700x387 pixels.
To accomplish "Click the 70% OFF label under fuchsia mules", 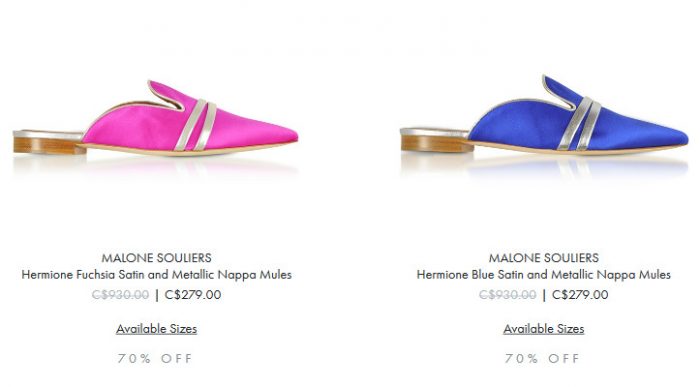I will (x=155, y=358).
